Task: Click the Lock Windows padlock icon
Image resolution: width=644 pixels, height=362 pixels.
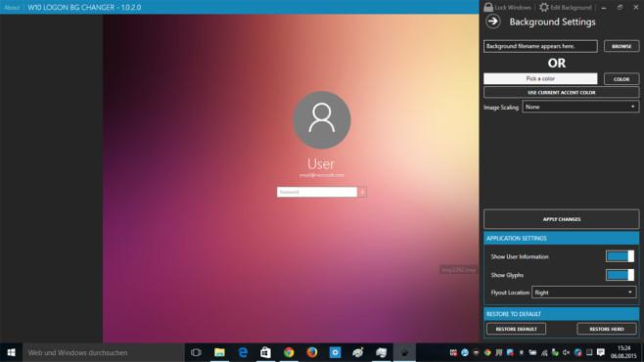Action: coord(488,7)
